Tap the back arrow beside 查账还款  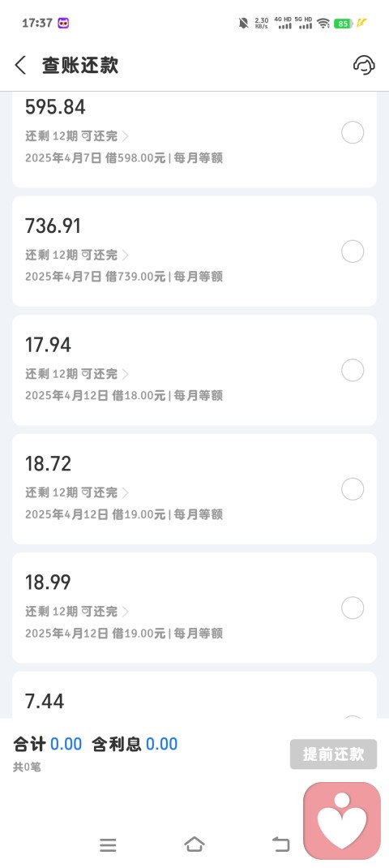[x=20, y=66]
